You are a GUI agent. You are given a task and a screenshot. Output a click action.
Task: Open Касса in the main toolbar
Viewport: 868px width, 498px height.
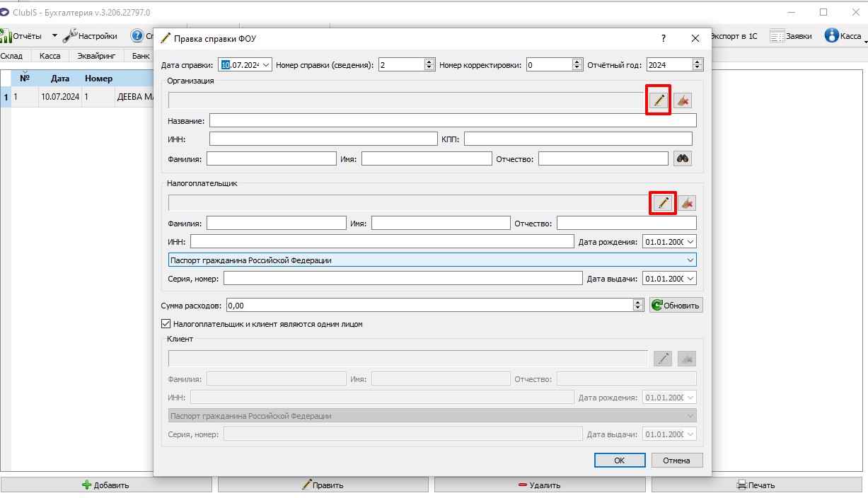point(843,36)
